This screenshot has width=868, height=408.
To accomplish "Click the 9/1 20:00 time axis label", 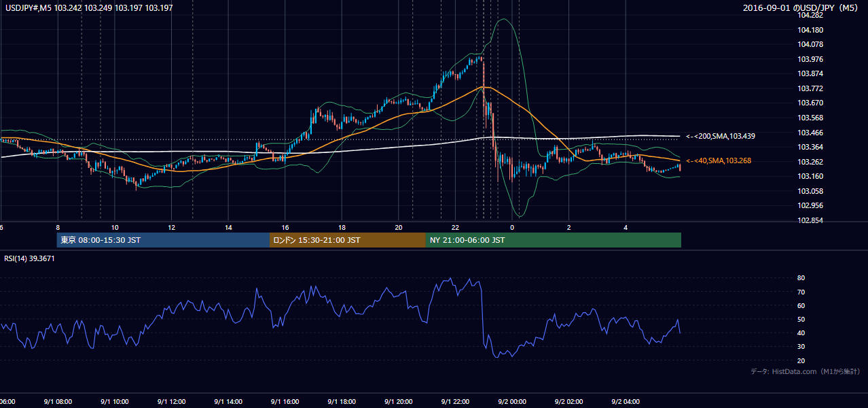I will [x=399, y=401].
